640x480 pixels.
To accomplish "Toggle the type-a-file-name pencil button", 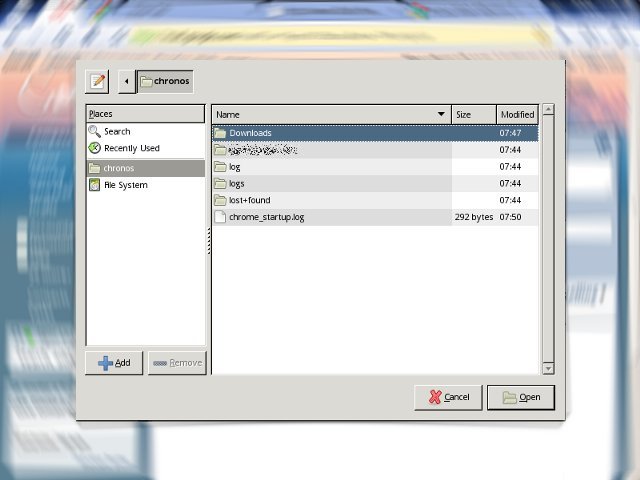I will [x=97, y=81].
